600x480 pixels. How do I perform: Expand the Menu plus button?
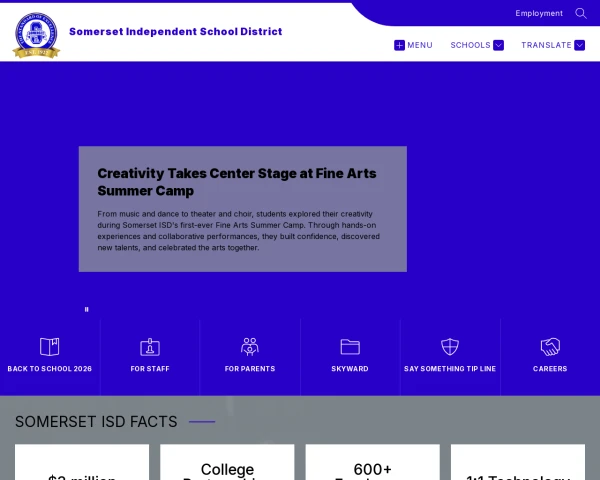pyautogui.click(x=399, y=45)
